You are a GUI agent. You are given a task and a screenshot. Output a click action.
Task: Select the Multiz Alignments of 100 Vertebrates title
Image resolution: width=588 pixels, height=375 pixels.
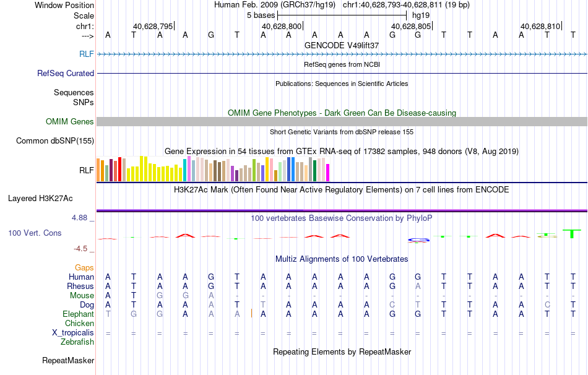tap(342, 259)
